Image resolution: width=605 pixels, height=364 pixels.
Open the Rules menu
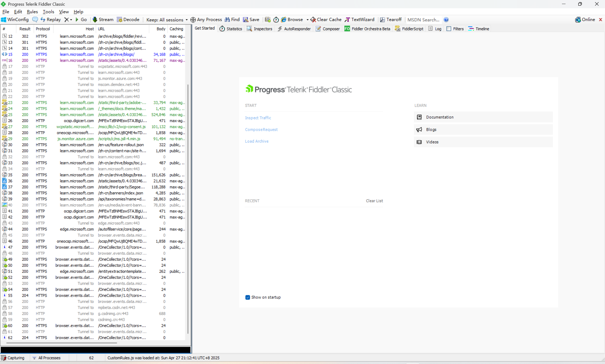point(32,12)
